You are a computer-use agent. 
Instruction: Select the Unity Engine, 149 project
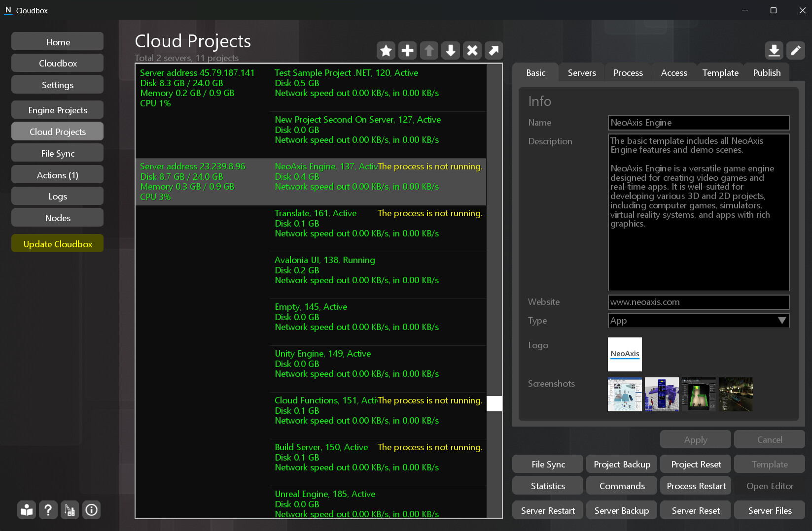tap(378, 369)
